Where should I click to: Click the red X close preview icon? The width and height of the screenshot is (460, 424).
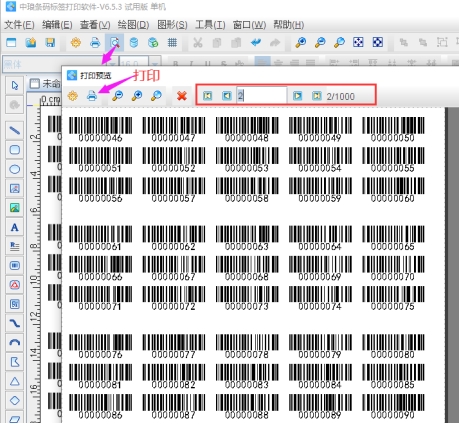click(182, 96)
